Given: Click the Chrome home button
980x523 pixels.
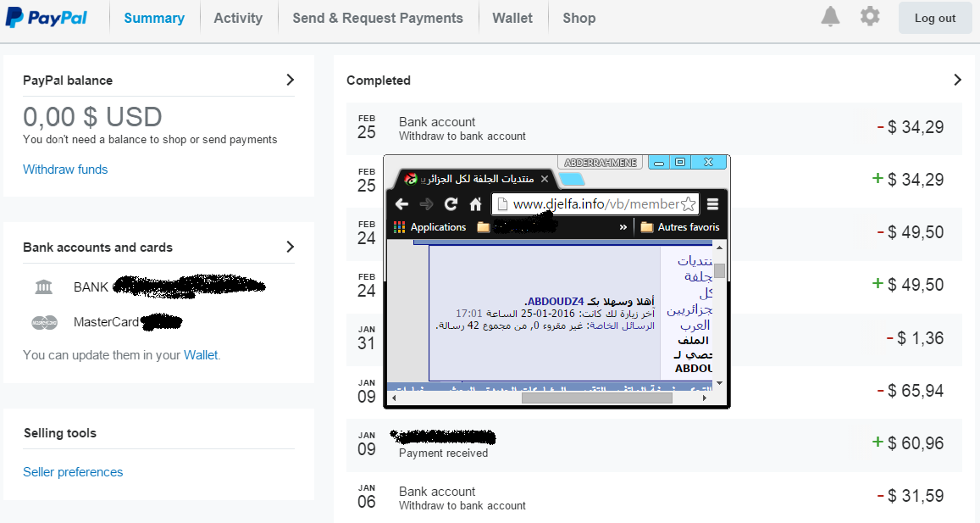Looking at the screenshot, I should coord(476,204).
